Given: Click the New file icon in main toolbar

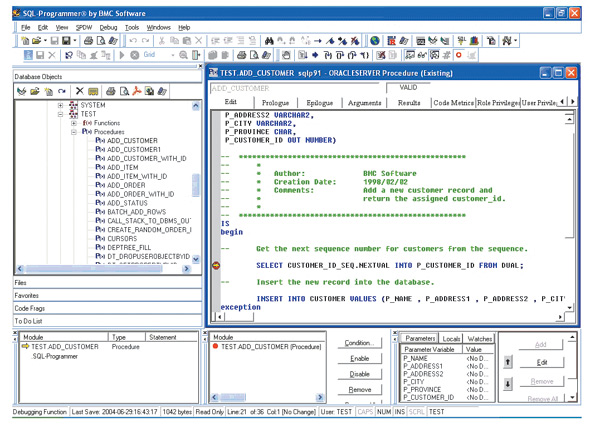Looking at the screenshot, I should coord(25,41).
